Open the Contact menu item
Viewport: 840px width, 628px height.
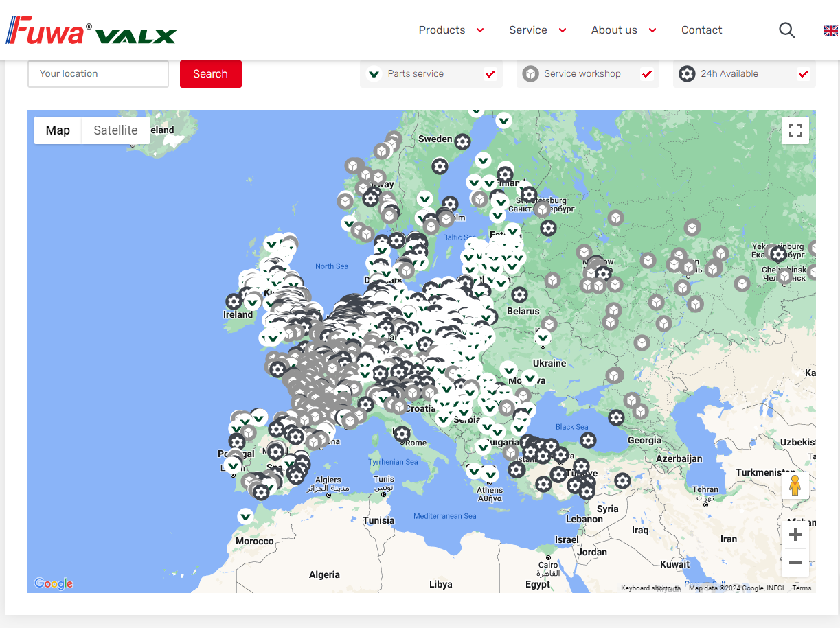pyautogui.click(x=701, y=30)
